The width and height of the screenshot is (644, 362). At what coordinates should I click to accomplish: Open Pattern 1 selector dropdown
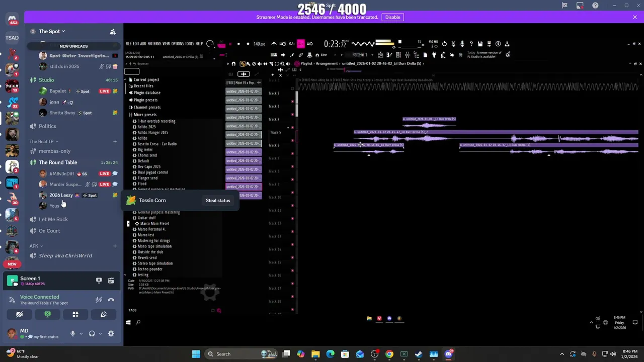point(360,55)
